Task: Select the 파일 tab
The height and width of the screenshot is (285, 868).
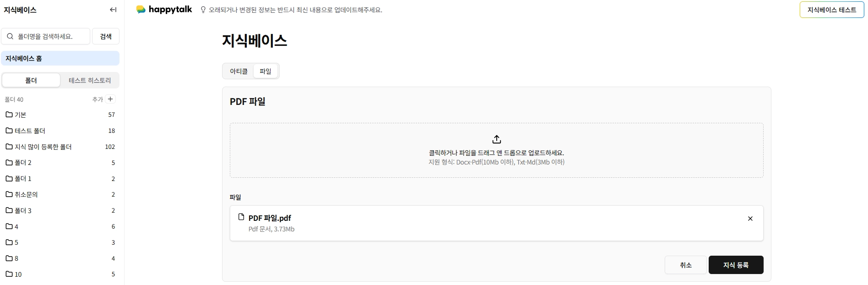Action: pyautogui.click(x=266, y=71)
